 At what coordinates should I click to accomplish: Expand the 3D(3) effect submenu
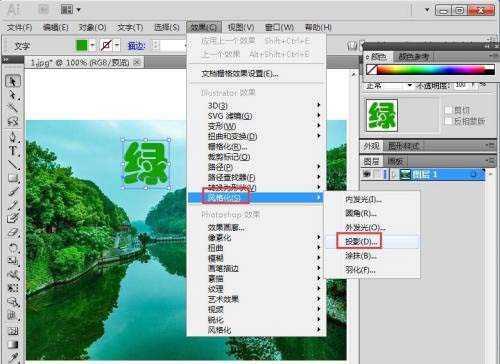(256, 105)
